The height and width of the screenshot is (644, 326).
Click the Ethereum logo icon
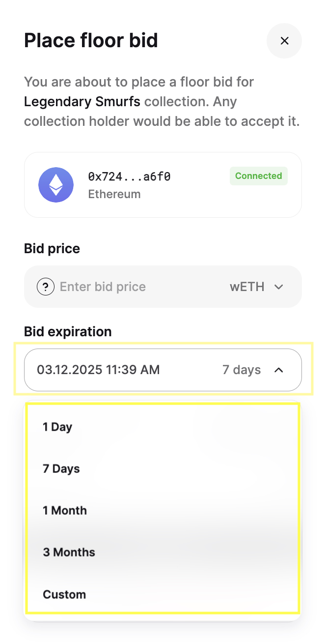tap(56, 185)
